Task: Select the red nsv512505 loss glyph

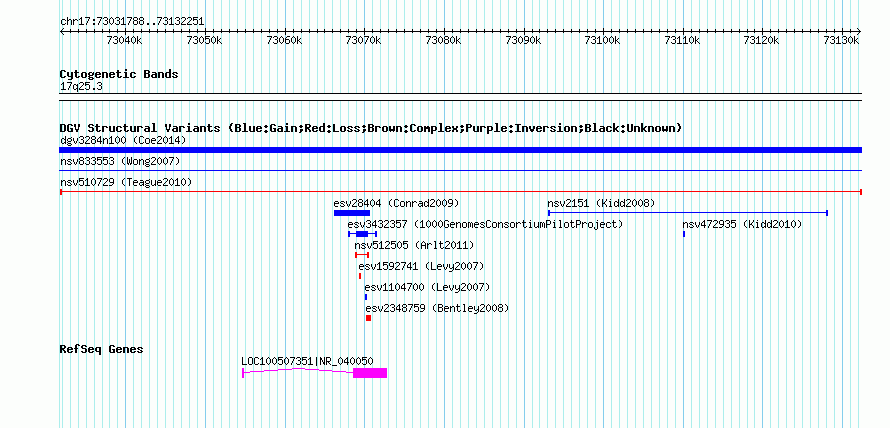Action: point(362,255)
